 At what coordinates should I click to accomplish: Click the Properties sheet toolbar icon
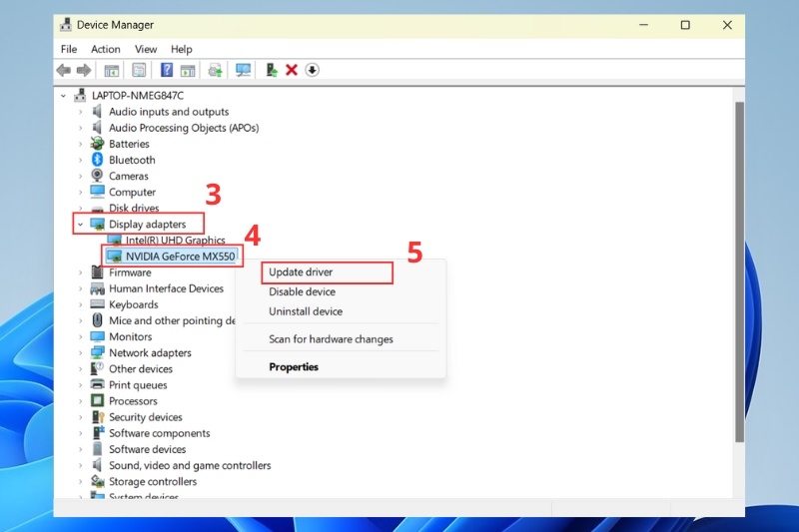point(139,70)
